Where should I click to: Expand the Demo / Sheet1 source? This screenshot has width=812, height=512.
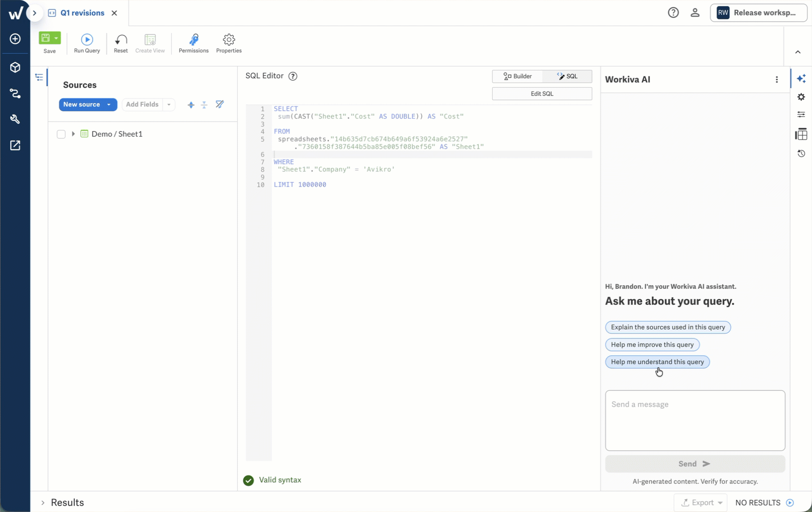[73, 134]
